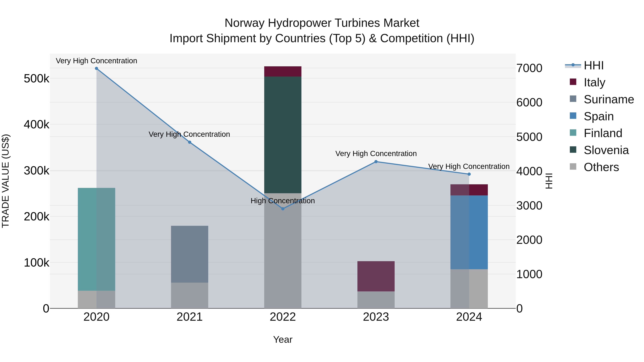Click the 2024 x-axis label
The height and width of the screenshot is (362, 644).
coord(469,317)
